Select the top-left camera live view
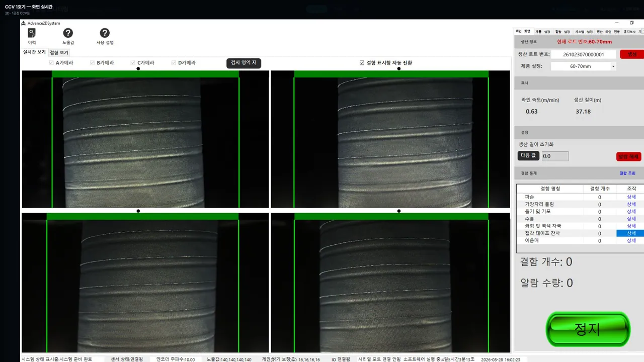This screenshot has height=362, width=644. tap(145, 139)
